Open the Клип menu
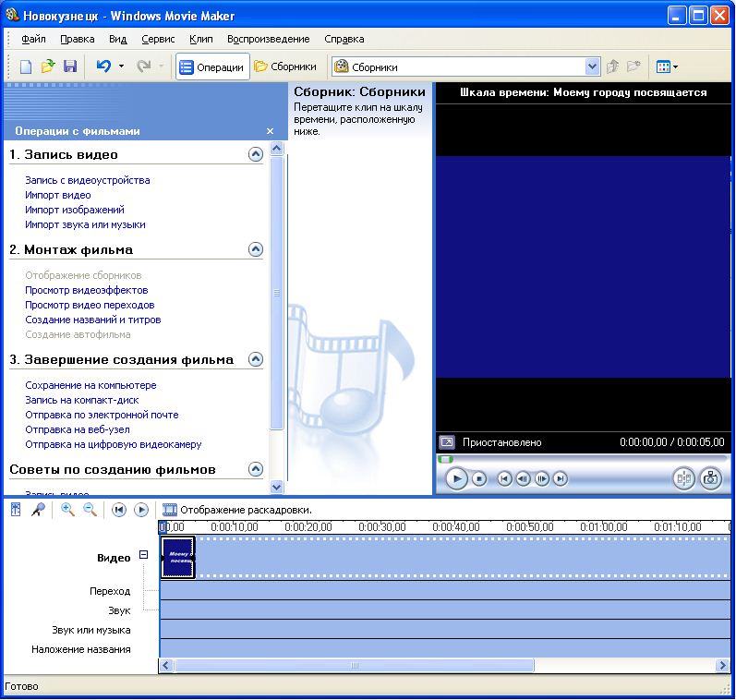736x700 pixels. (x=201, y=39)
